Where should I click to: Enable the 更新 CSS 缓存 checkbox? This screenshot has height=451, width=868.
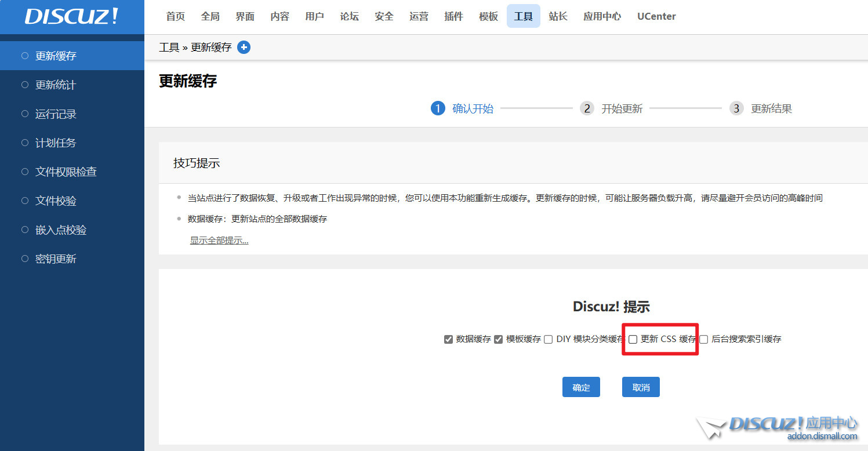pos(633,339)
